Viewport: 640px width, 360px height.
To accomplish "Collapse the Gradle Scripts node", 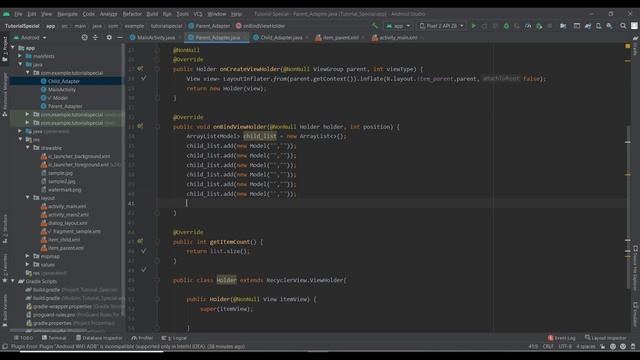I will coord(13,281).
